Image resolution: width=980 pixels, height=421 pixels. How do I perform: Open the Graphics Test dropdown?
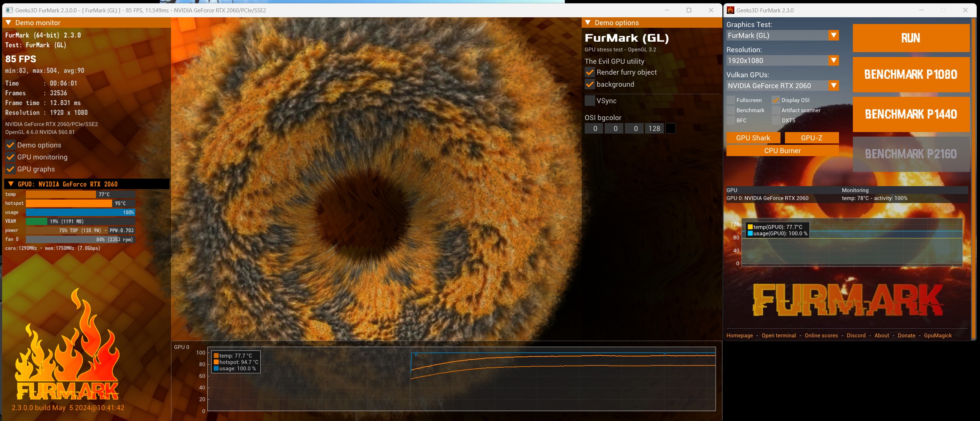pyautogui.click(x=833, y=35)
